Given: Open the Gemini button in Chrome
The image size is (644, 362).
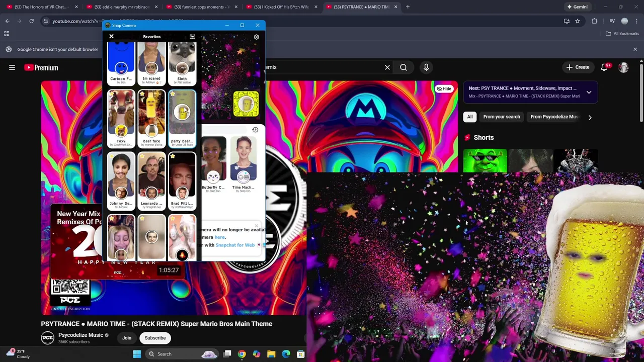Looking at the screenshot, I should pos(577,7).
